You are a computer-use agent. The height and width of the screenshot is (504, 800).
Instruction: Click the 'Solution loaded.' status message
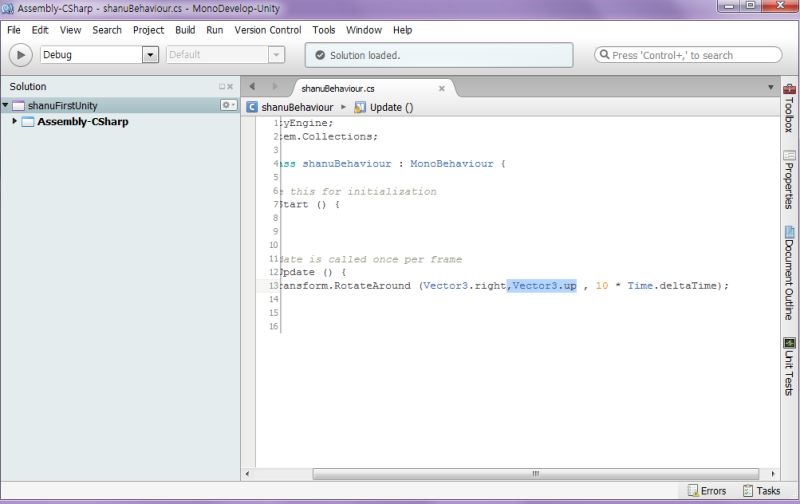[365, 55]
